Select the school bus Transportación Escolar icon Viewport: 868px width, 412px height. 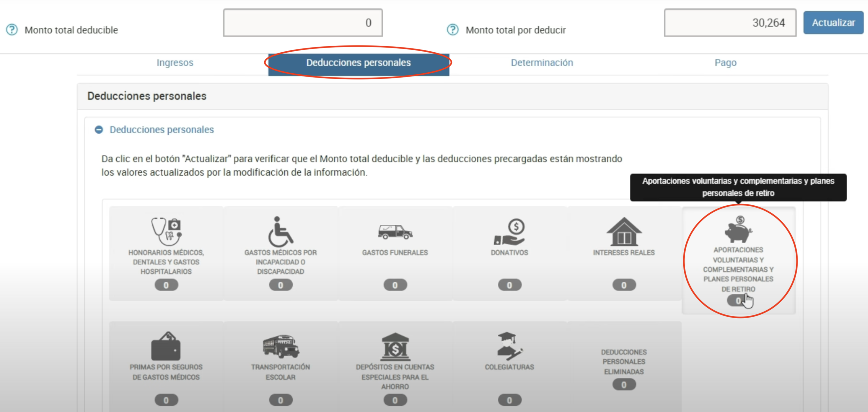[x=280, y=346]
